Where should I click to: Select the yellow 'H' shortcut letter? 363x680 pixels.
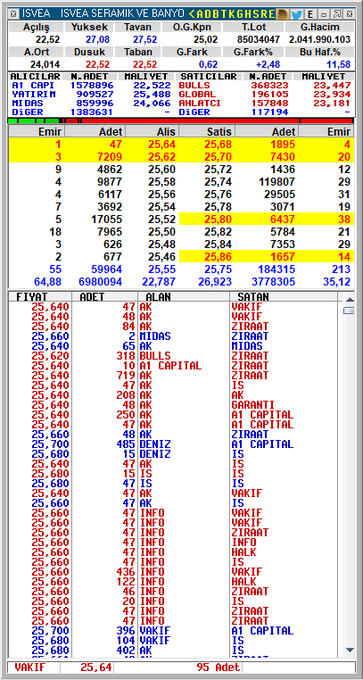[249, 14]
